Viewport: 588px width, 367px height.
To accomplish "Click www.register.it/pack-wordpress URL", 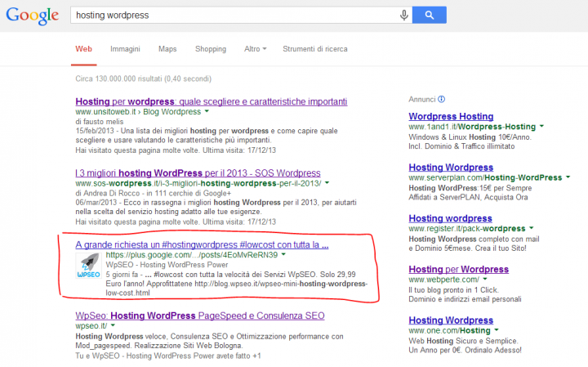I will click(x=467, y=229).
